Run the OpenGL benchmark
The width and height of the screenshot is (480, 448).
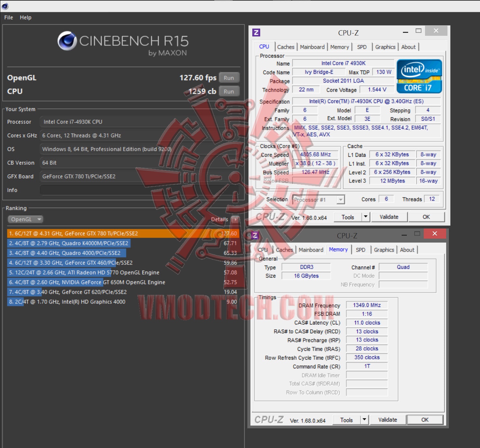pos(229,78)
